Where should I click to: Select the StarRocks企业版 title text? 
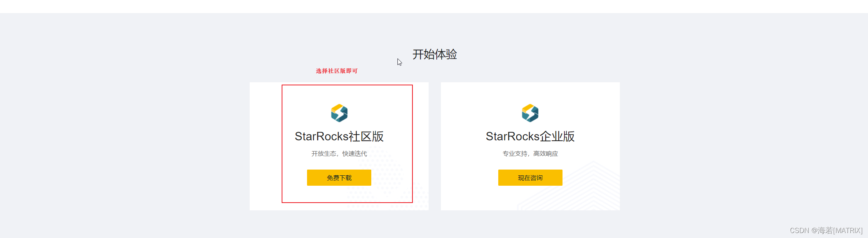(530, 136)
